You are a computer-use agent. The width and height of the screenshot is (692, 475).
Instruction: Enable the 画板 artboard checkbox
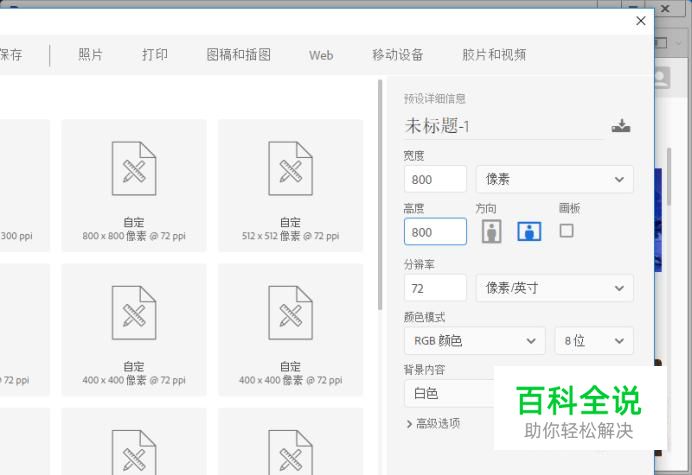click(x=566, y=230)
